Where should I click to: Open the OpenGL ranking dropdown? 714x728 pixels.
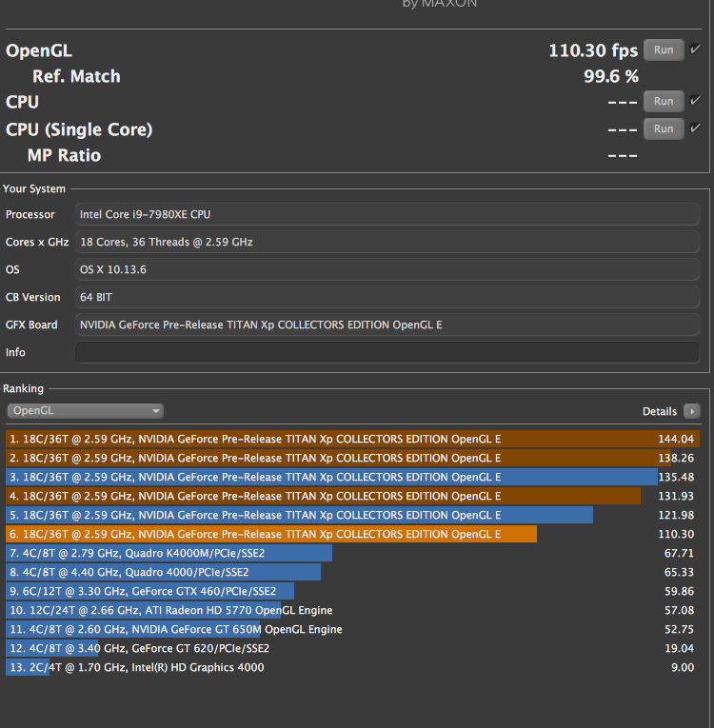(x=86, y=411)
